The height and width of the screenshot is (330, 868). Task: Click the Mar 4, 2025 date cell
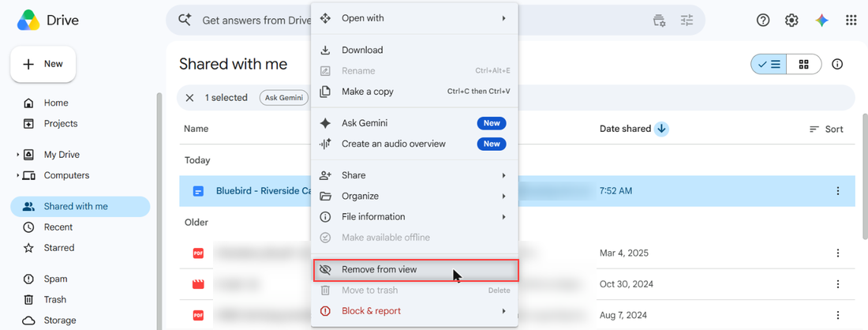coord(624,253)
